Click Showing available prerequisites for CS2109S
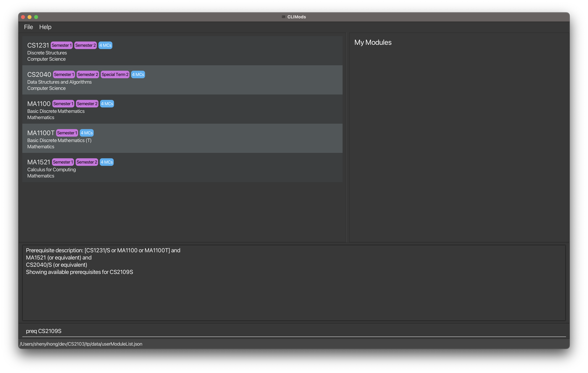Image resolution: width=588 pixels, height=373 pixels. 79,272
